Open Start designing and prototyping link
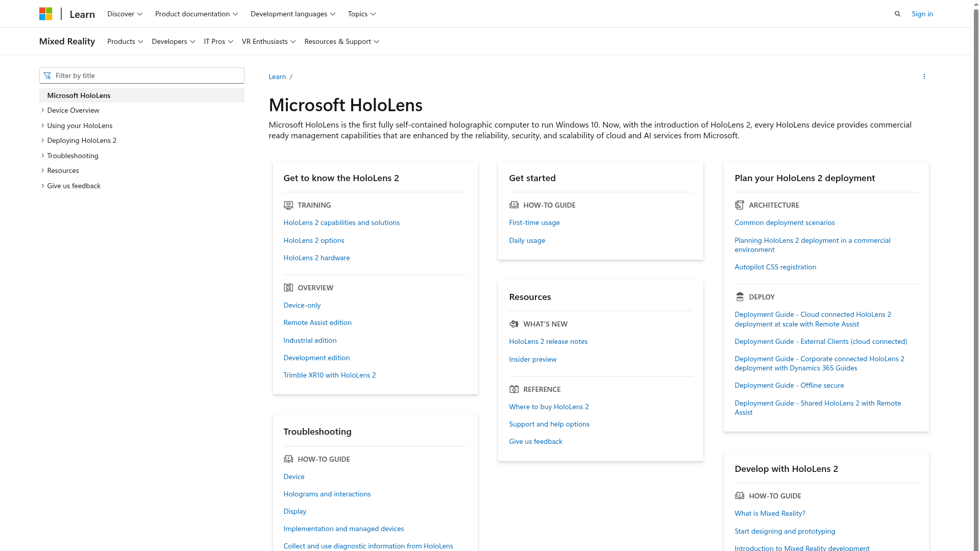Screen dimensions: 980x551 point(785,531)
